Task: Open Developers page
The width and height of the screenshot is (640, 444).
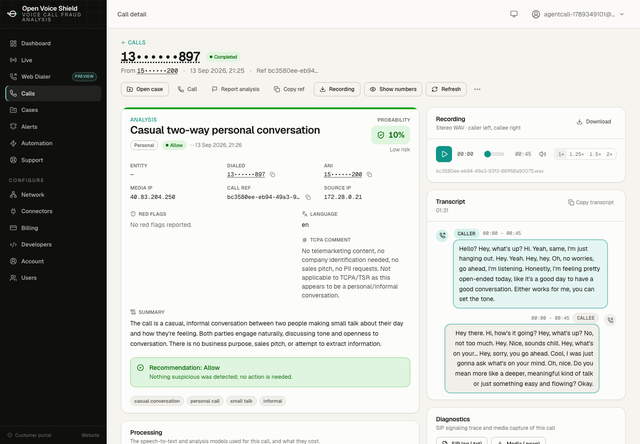Action: click(x=53, y=244)
